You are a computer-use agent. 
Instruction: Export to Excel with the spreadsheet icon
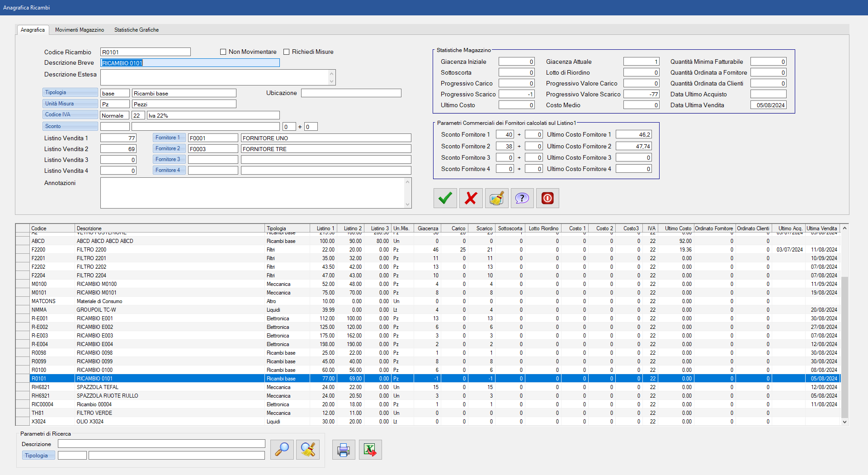click(370, 450)
